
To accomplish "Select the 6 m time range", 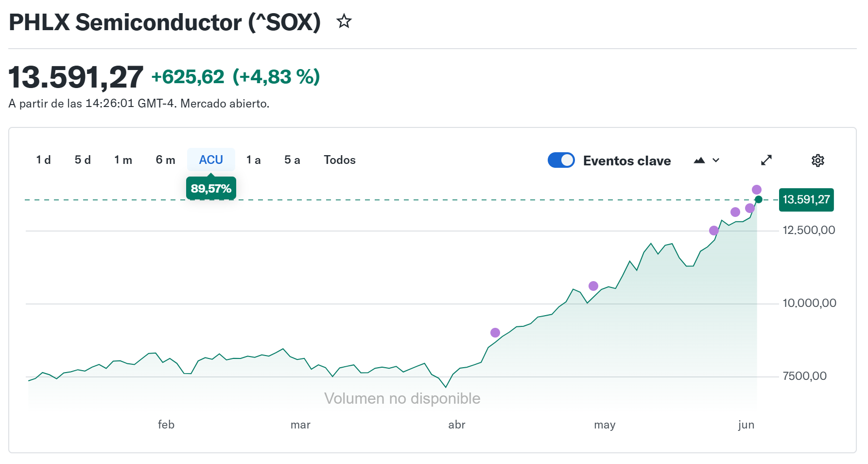I will pyautogui.click(x=165, y=160).
